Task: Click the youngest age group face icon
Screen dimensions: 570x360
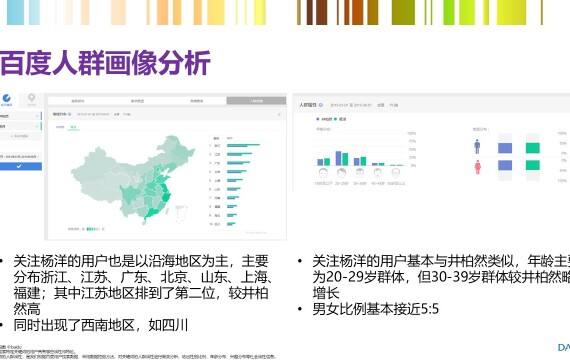Action: (x=323, y=172)
